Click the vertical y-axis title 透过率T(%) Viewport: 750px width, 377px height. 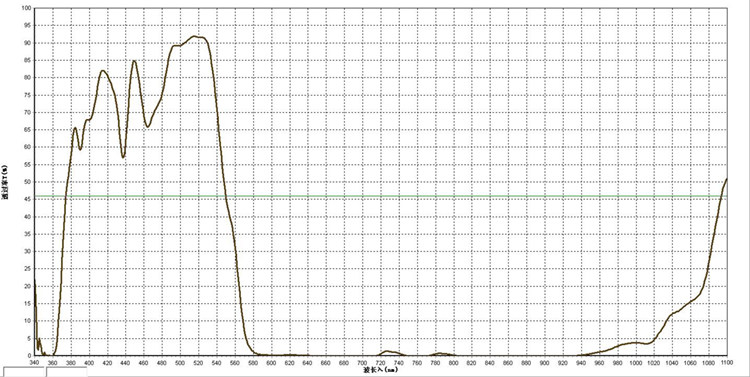pyautogui.click(x=4, y=182)
